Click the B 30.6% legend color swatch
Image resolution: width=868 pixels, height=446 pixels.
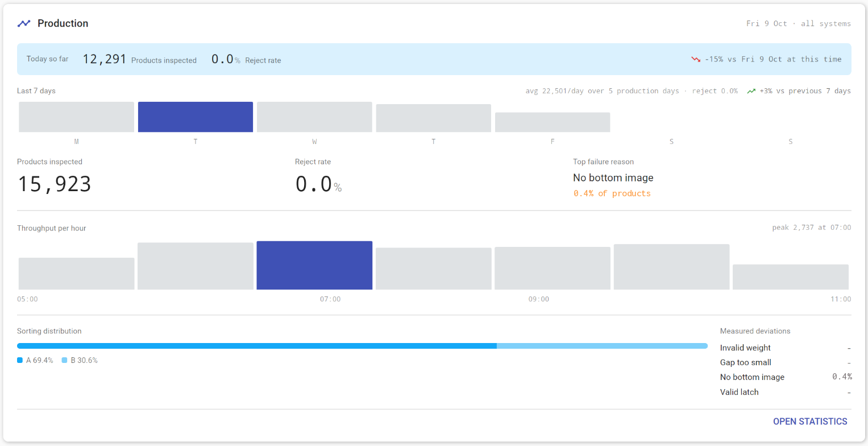coord(65,360)
